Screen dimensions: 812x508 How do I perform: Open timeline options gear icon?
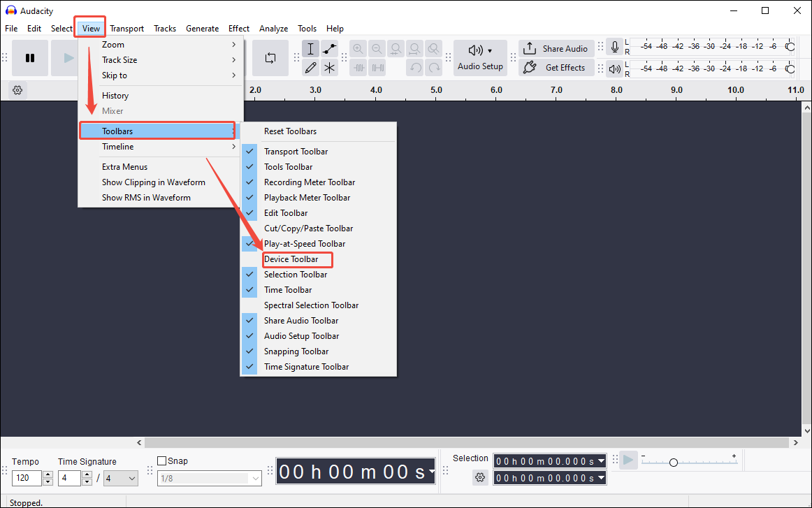tap(17, 90)
